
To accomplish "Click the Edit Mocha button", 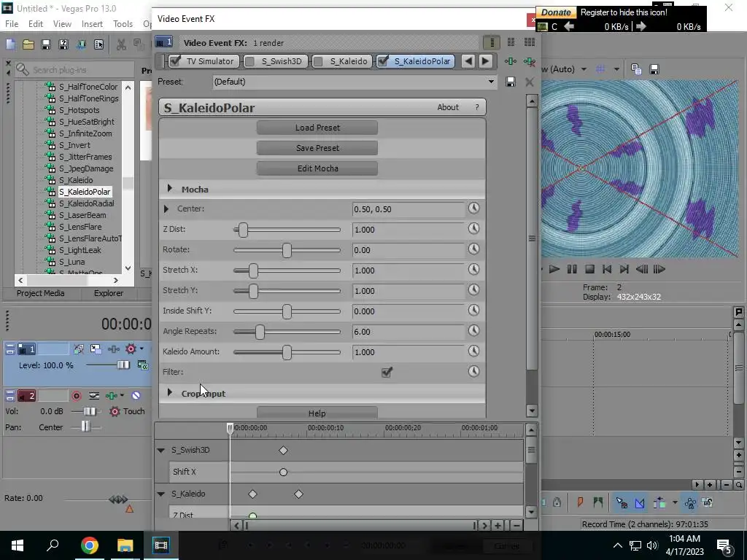I will pyautogui.click(x=317, y=168).
